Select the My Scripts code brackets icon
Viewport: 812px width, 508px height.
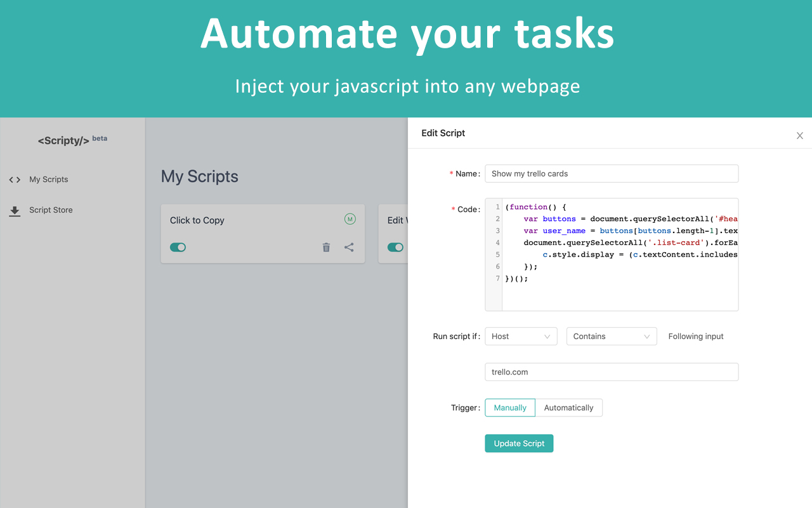pyautogui.click(x=14, y=180)
